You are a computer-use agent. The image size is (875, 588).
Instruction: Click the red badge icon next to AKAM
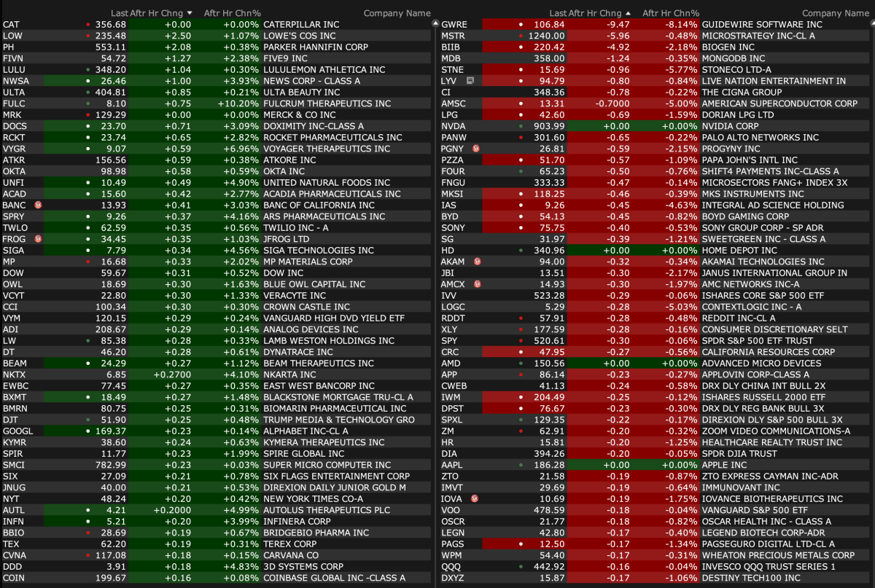click(x=478, y=261)
